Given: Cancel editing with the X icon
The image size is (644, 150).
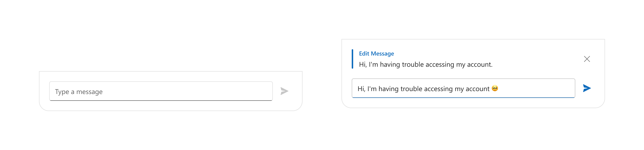Looking at the screenshot, I should click(x=587, y=59).
